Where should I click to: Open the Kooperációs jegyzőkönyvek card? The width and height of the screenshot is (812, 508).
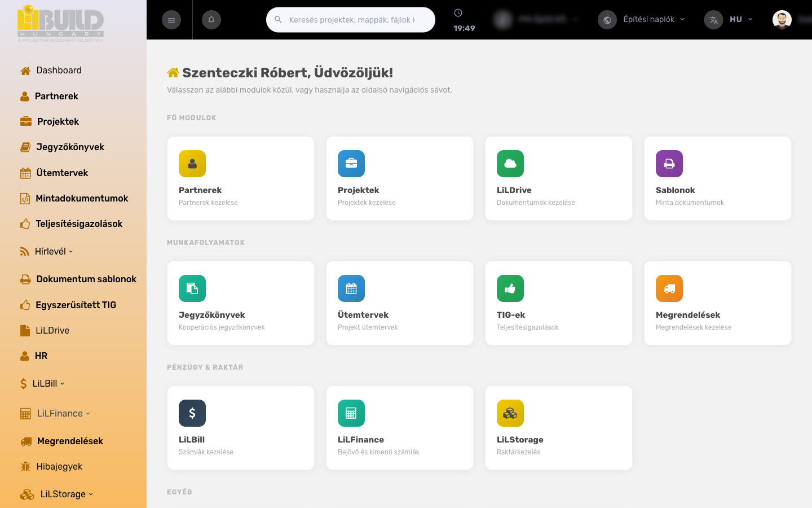pos(241,303)
